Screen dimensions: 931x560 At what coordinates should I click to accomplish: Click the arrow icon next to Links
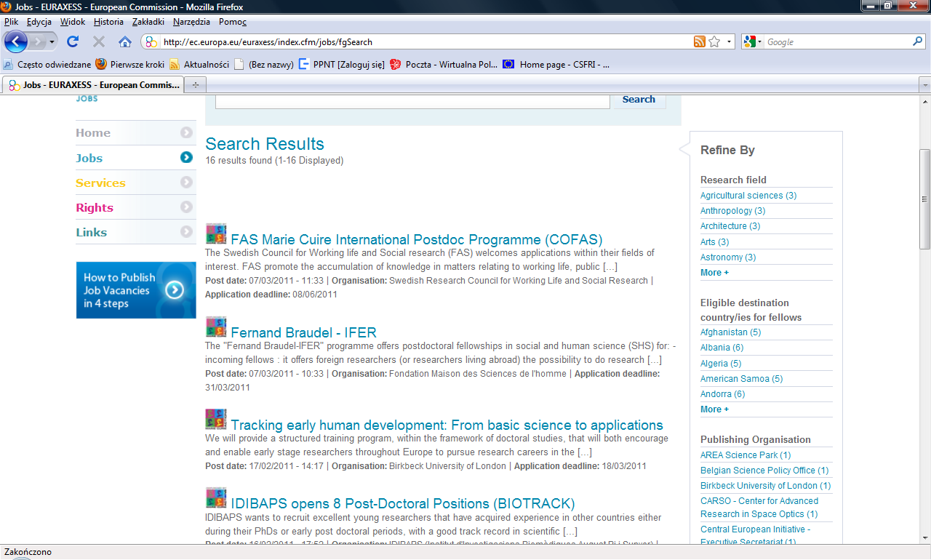click(187, 231)
